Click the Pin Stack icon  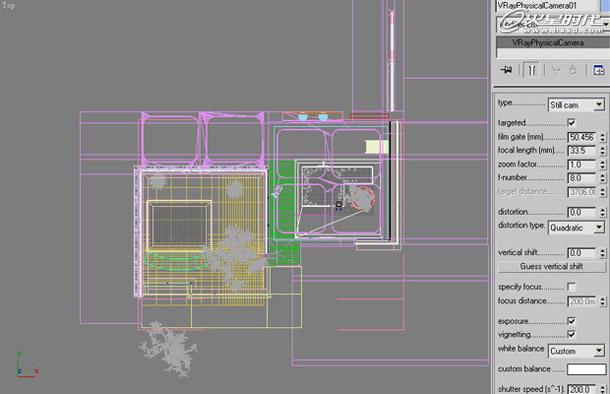tap(507, 70)
